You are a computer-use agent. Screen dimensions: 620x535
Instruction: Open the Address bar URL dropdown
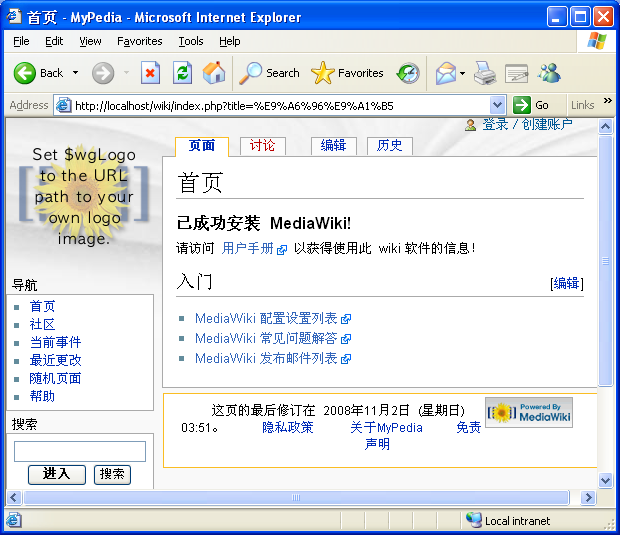click(x=497, y=105)
